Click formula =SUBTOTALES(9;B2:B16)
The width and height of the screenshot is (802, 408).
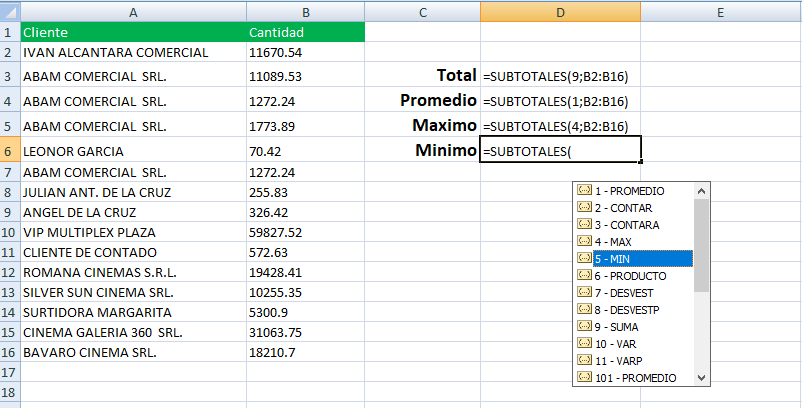click(555, 76)
